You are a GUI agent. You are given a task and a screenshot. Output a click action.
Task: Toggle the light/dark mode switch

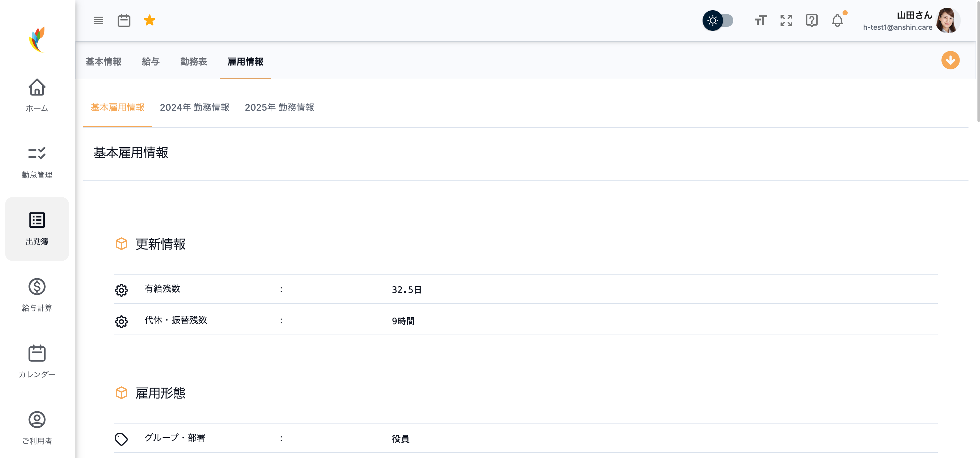click(x=718, y=20)
